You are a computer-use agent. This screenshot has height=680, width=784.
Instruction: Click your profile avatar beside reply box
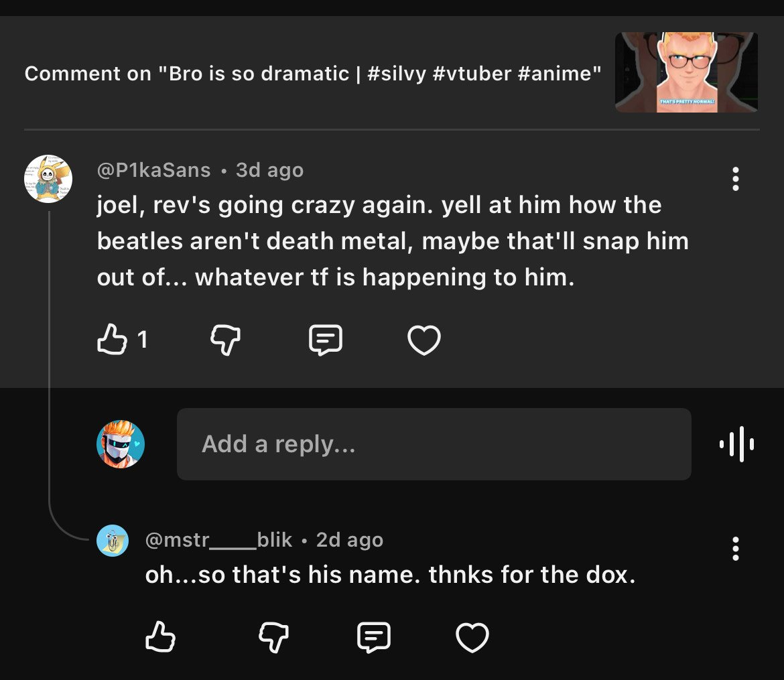(121, 444)
